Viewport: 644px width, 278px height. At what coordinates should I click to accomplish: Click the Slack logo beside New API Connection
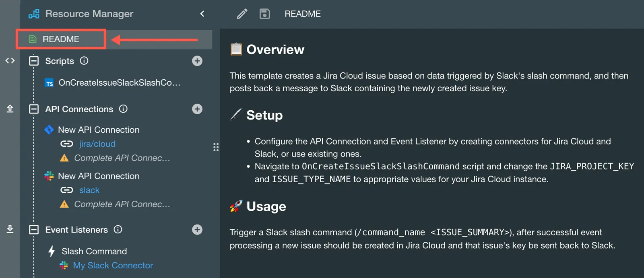tap(49, 176)
